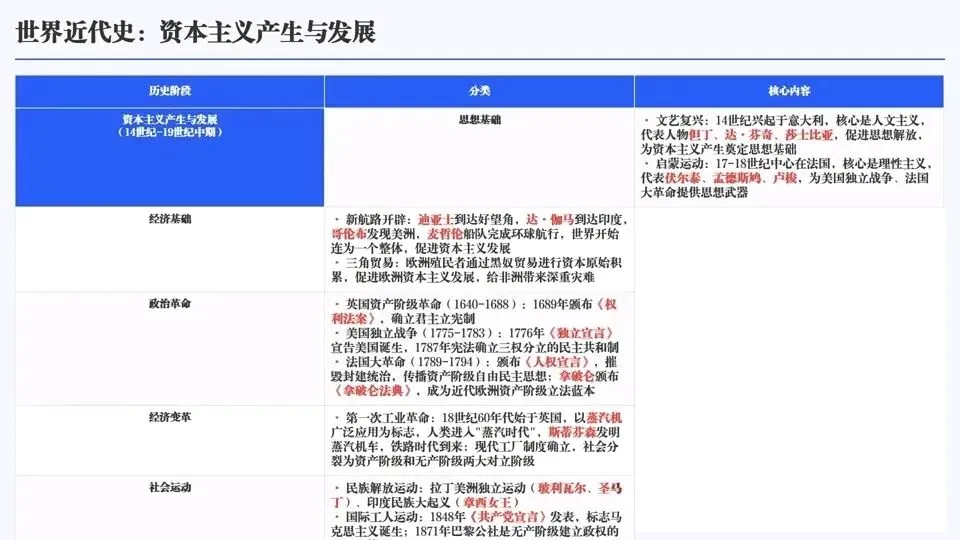Click the red name 章西女王
Viewport: 960px width, 540px height.
(x=487, y=503)
